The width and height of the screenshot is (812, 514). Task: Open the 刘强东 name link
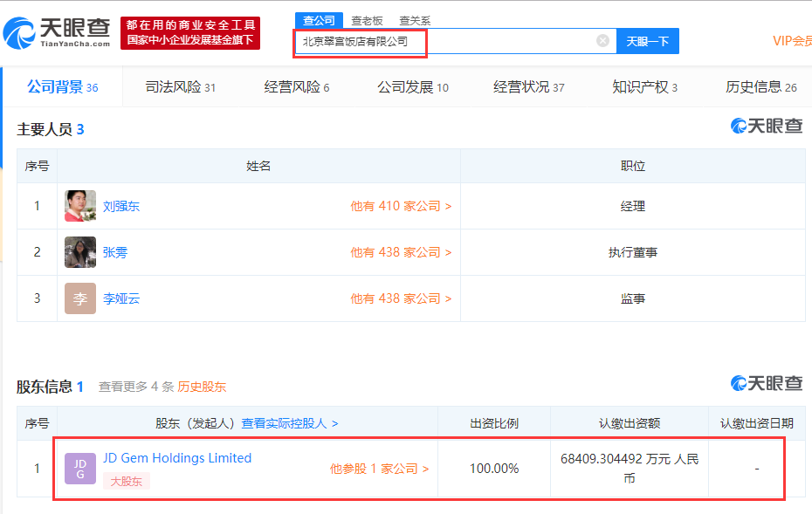click(121, 206)
